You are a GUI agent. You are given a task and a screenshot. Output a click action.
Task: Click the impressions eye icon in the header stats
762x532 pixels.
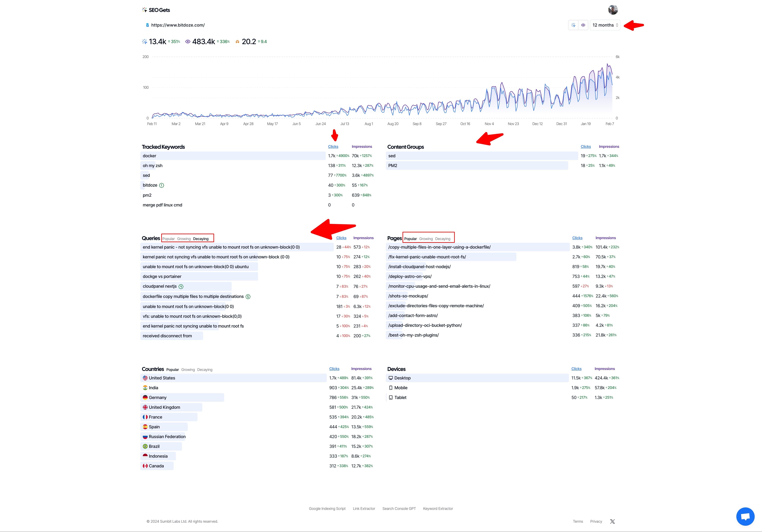tap(188, 41)
